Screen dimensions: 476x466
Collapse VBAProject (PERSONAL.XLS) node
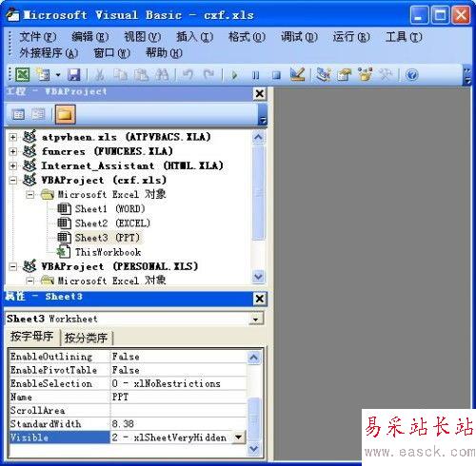pyautogui.click(x=12, y=266)
